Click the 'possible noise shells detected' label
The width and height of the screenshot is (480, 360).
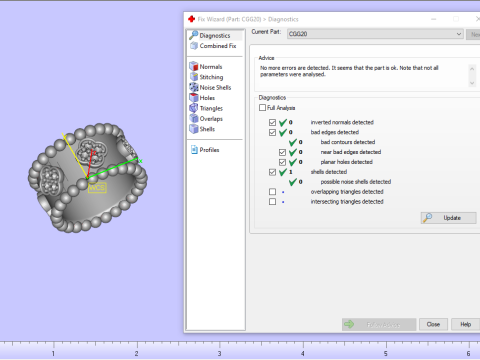point(356,182)
